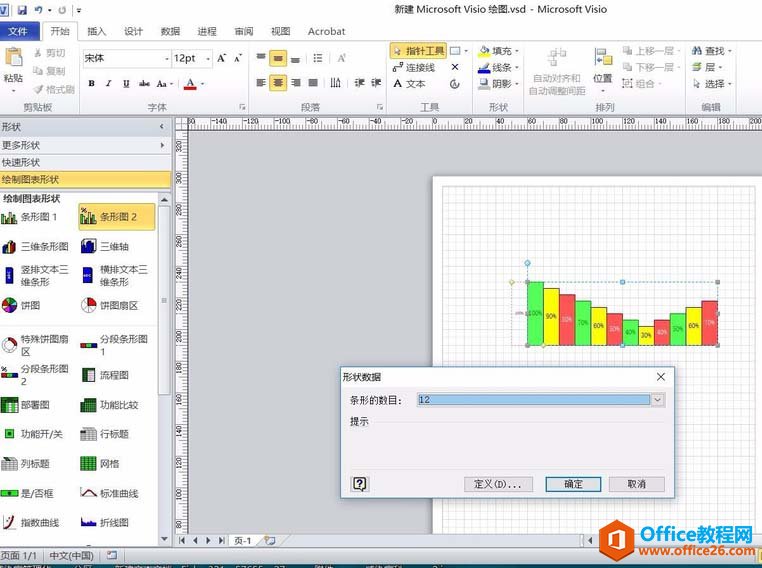Toggle center text alignment
This screenshot has height=568, width=762.
pos(279,83)
